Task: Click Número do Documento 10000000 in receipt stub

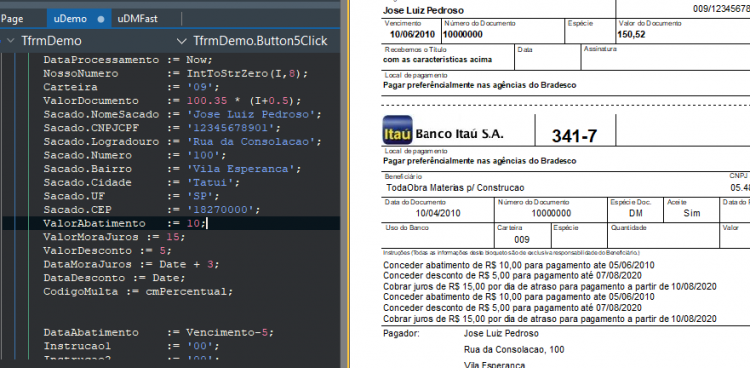Action: coord(463,34)
